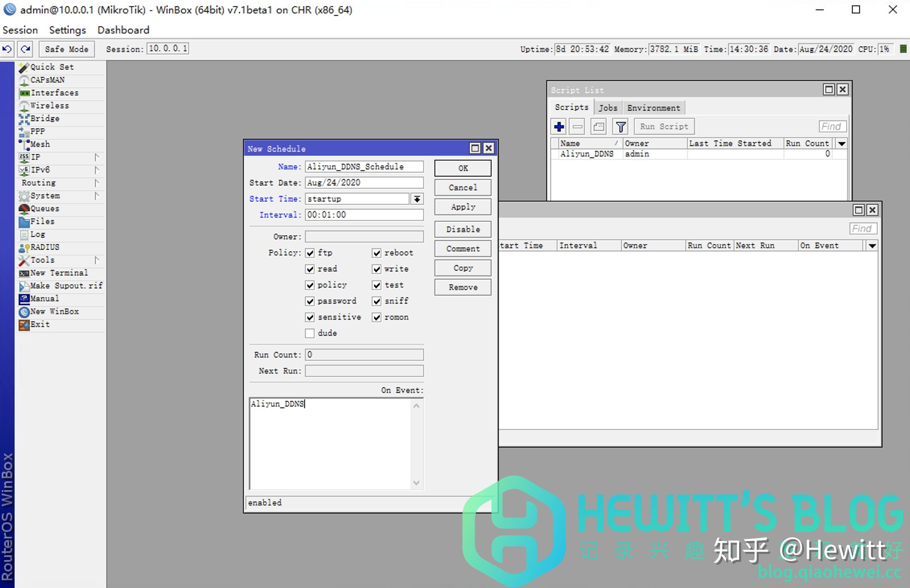Viewport: 910px width, 588px height.
Task: Expand the IPv6 submenu
Action: click(97, 170)
